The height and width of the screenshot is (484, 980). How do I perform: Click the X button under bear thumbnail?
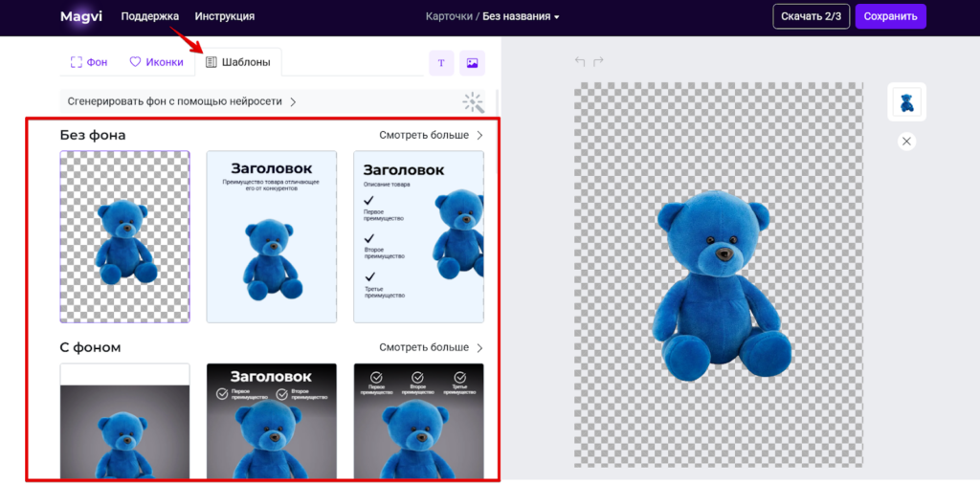tap(907, 142)
